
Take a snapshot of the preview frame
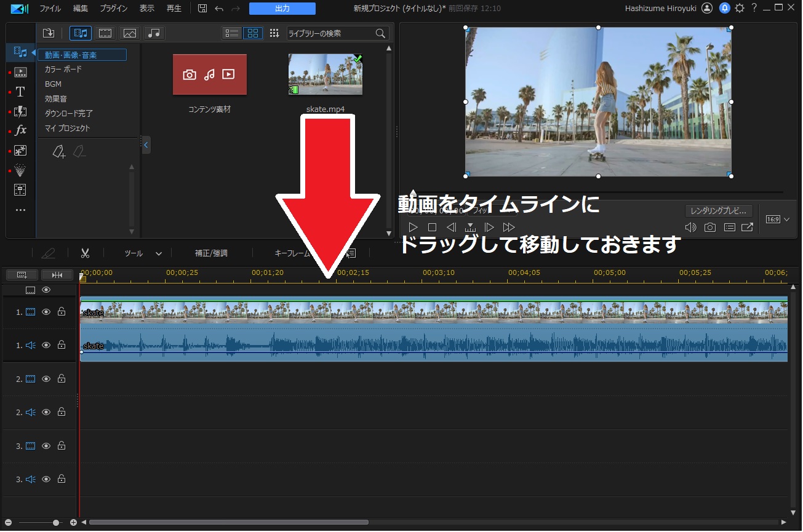(x=710, y=228)
